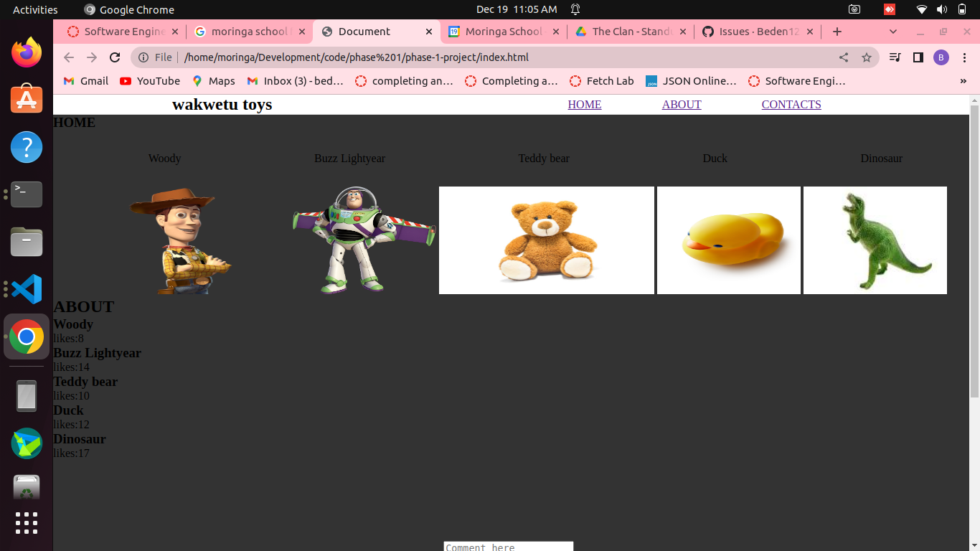Open Terminal from the dock
Screen dimensions: 980x551
27,194
